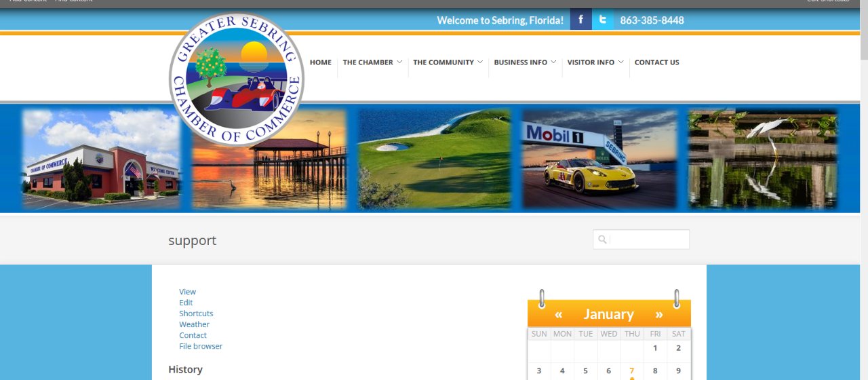
Task: Expand Business Info dropdown arrow
Action: tap(553, 62)
